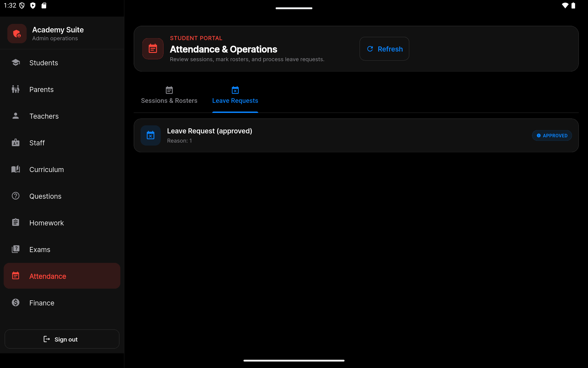Open the Students section icon
This screenshot has width=588, height=368.
(16, 63)
